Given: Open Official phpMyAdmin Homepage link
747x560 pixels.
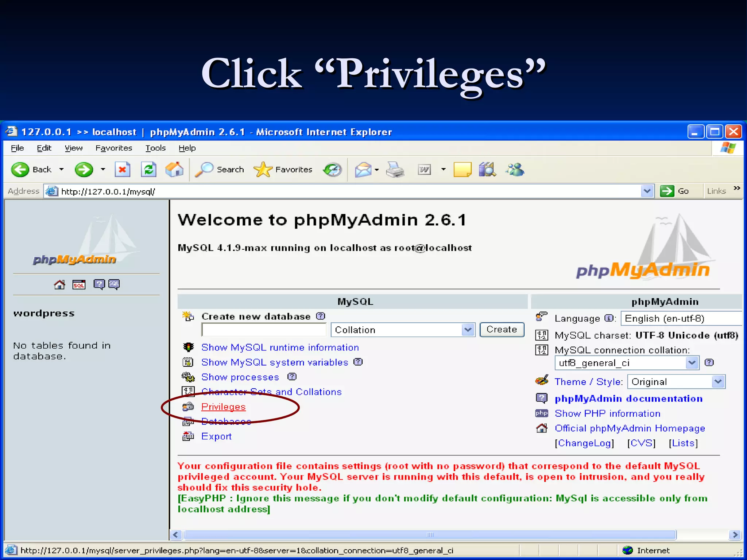Looking at the screenshot, I should click(x=630, y=428).
